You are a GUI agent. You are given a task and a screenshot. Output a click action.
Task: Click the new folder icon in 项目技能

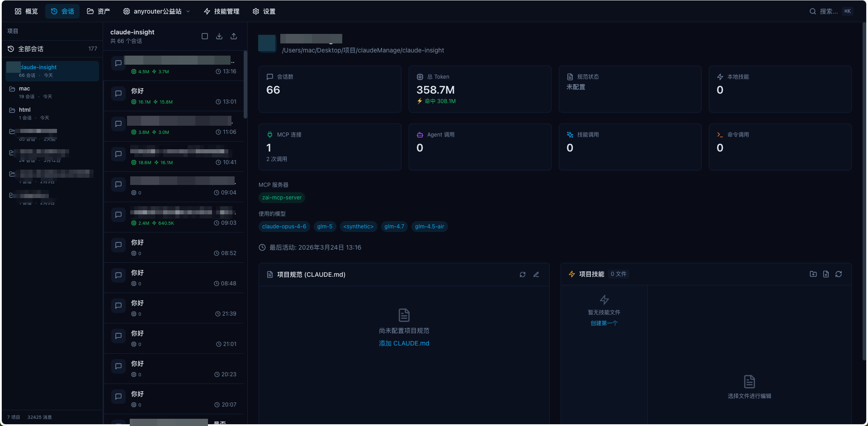coord(813,274)
